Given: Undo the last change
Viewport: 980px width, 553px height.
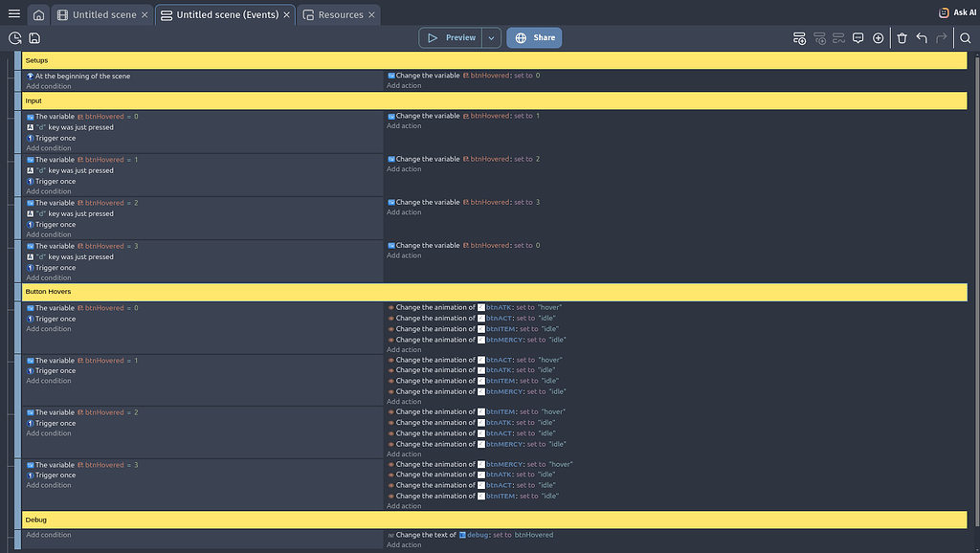Looking at the screenshot, I should pos(922,38).
